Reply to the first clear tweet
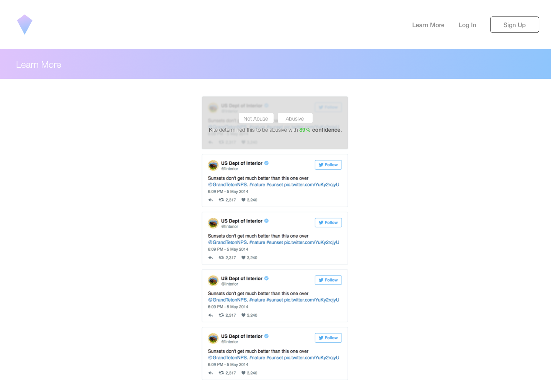The width and height of the screenshot is (551, 392). coord(210,200)
